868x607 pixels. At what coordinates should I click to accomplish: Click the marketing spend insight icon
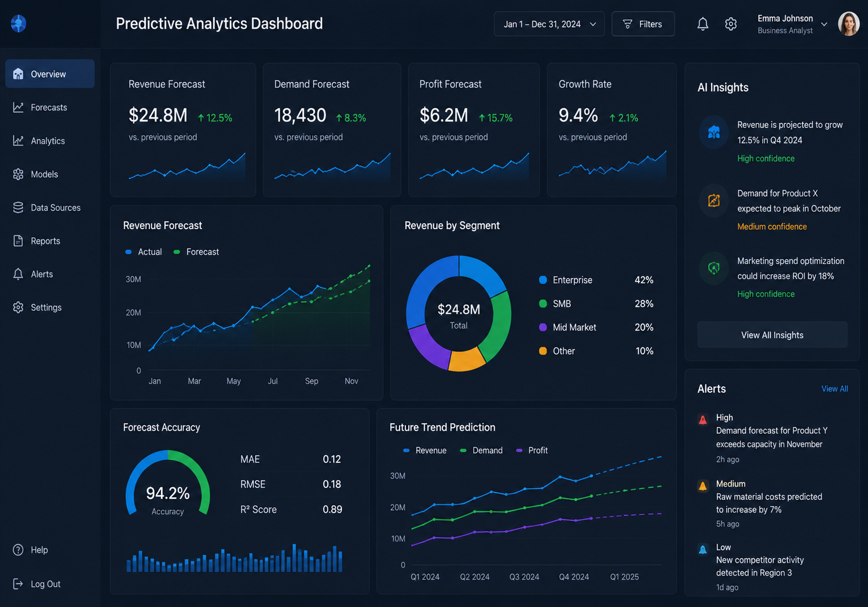coord(714,268)
